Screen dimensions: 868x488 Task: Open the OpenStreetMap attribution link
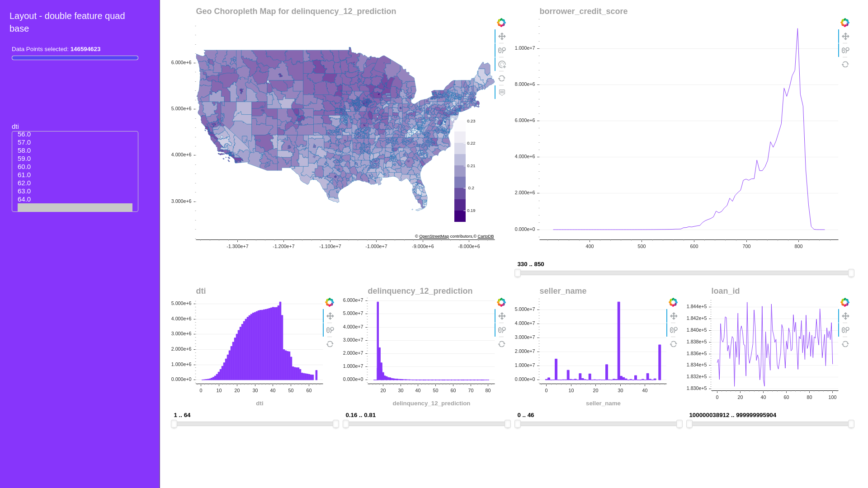click(434, 236)
